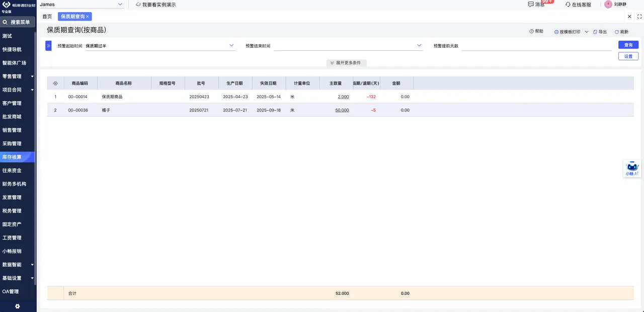Click the 橘子 product name cell

(x=124, y=110)
